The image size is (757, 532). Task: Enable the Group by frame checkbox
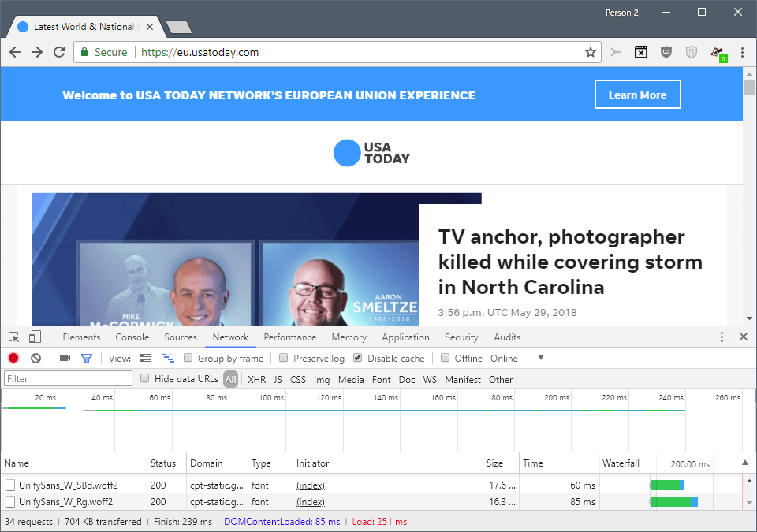tap(188, 358)
